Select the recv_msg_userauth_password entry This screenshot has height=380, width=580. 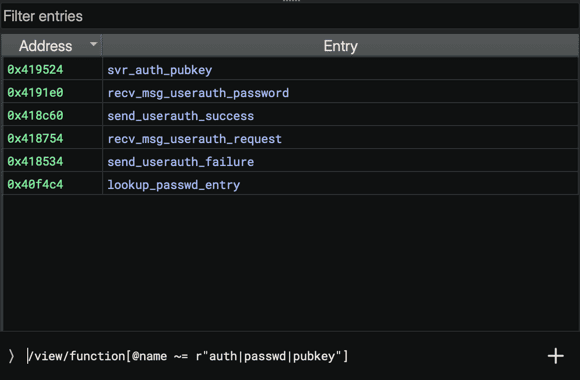pos(198,93)
